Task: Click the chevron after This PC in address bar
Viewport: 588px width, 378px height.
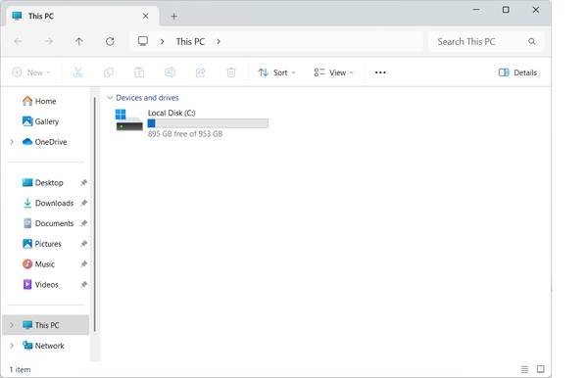Action: pyautogui.click(x=219, y=41)
